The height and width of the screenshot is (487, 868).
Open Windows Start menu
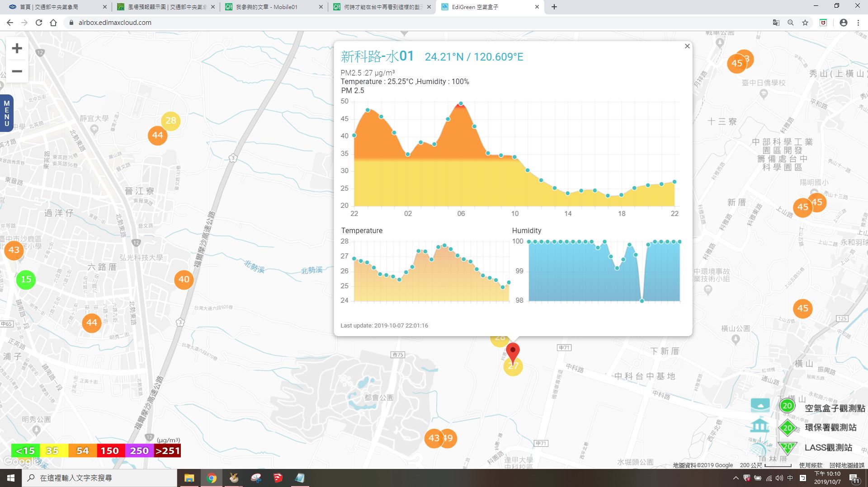pyautogui.click(x=11, y=478)
